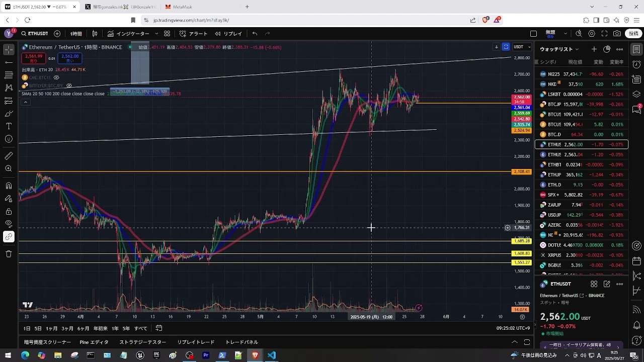Image resolution: width=644 pixels, height=362 pixels.
Task: Open watchlist advanced view pie icon
Action: [607, 49]
